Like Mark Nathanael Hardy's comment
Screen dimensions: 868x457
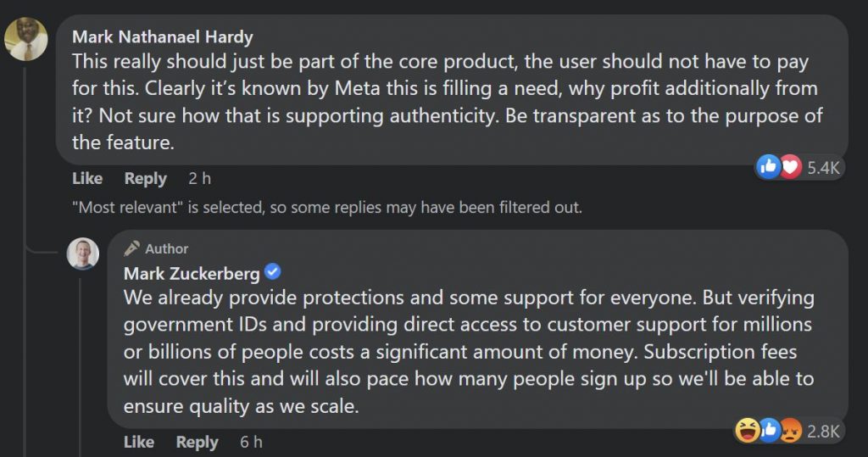pos(87,178)
